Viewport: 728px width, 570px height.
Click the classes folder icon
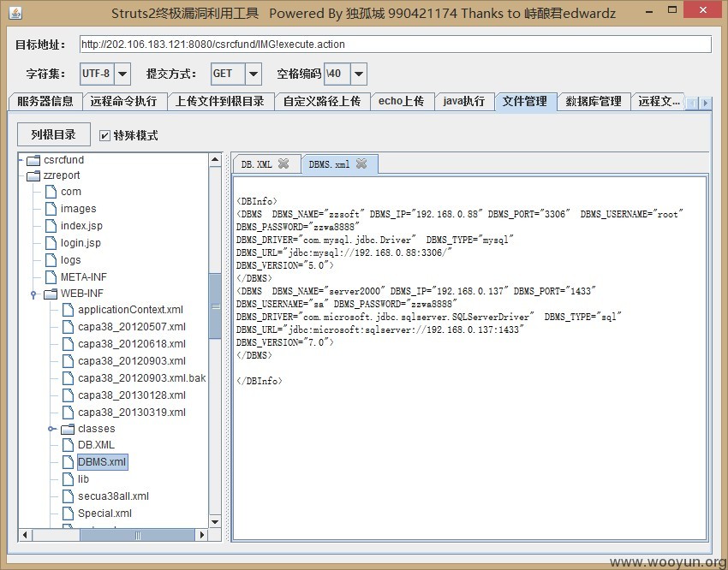tap(68, 429)
